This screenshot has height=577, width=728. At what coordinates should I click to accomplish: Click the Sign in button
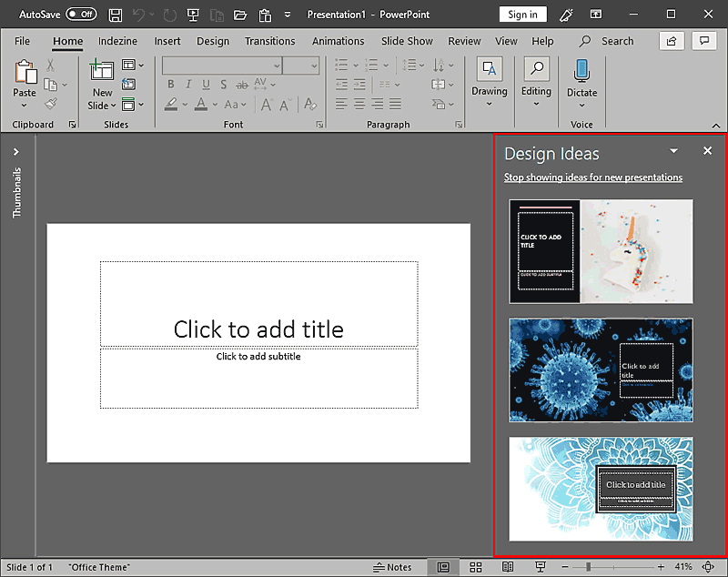(521, 15)
